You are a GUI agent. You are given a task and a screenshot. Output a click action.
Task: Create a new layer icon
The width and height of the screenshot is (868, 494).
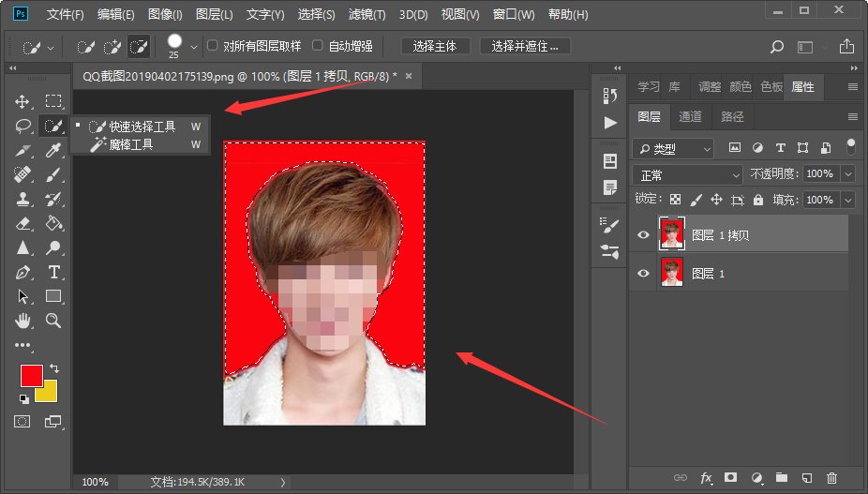click(806, 478)
